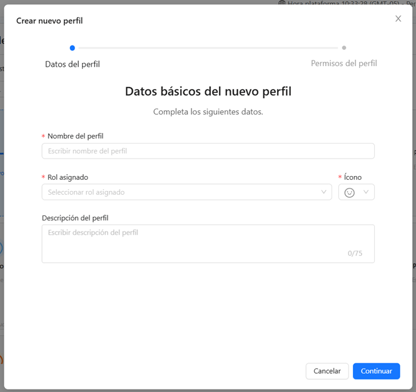Select the Permisos del perfil step
Screen dimensions: 416x392
pos(344,63)
